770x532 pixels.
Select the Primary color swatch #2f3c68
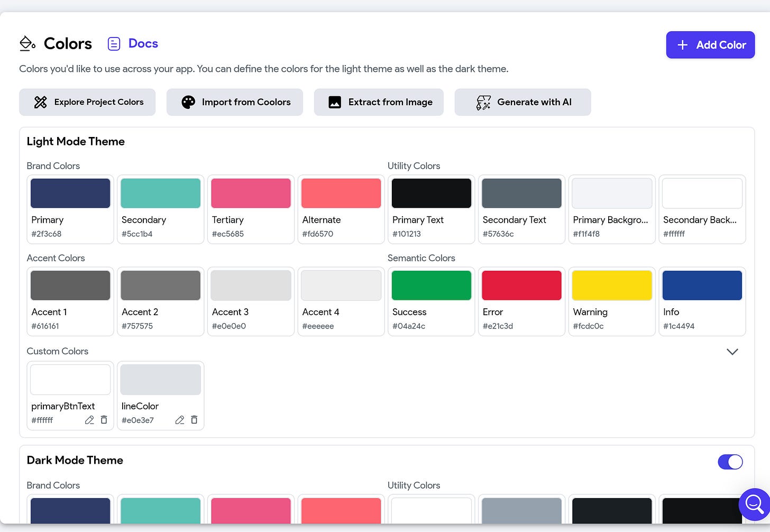tap(70, 193)
